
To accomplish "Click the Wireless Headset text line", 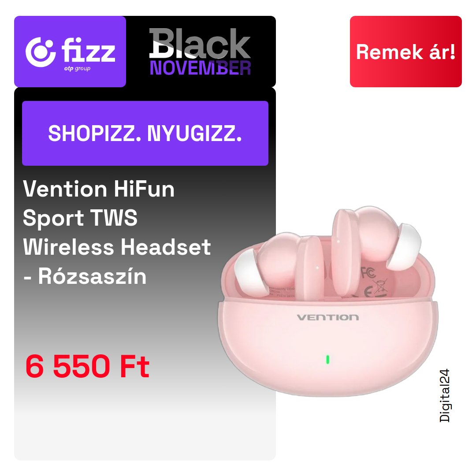I will coord(117,247).
